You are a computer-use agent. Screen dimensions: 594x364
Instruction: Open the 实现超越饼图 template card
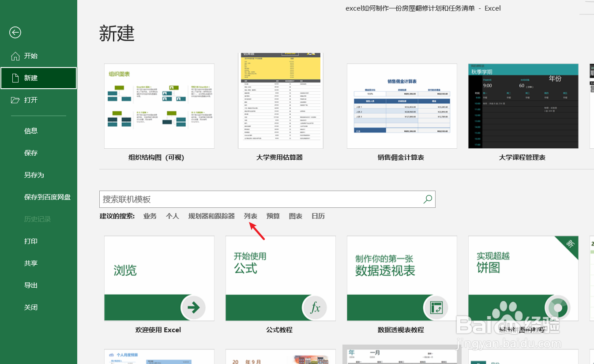[523, 278]
